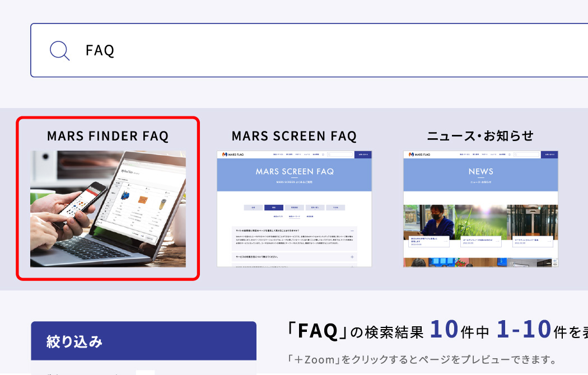Expand second question using plus icon in preview

(352, 257)
